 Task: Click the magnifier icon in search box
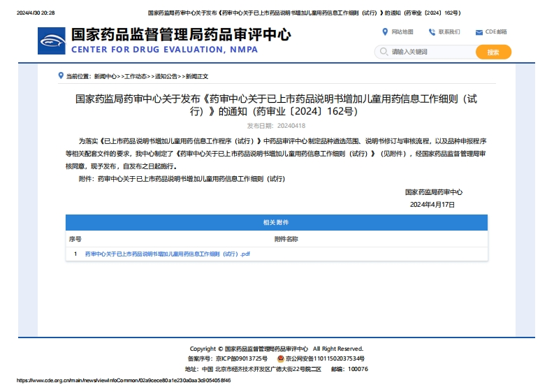point(384,52)
